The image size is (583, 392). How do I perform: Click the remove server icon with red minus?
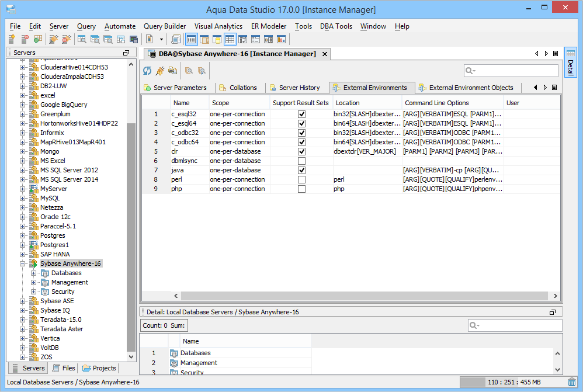click(x=25, y=39)
